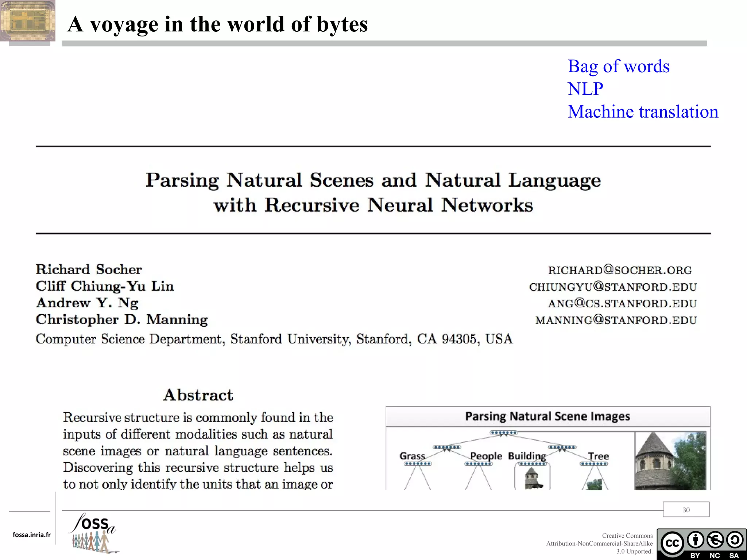This screenshot has height=560, width=747.
Task: Click the fossa logo with the people figures
Action: tap(94, 533)
